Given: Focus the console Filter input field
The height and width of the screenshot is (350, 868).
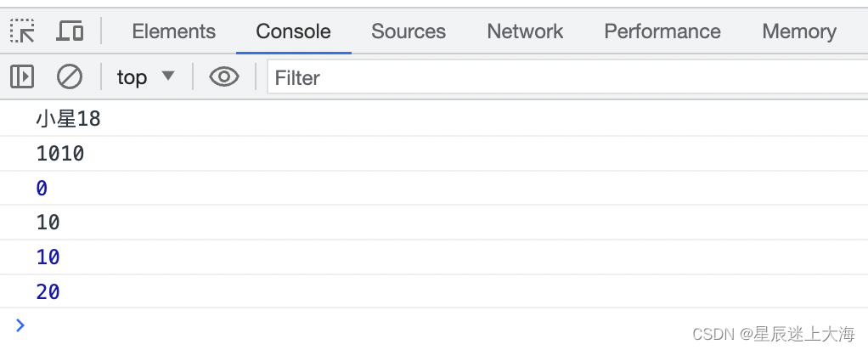Looking at the screenshot, I should coord(567,77).
